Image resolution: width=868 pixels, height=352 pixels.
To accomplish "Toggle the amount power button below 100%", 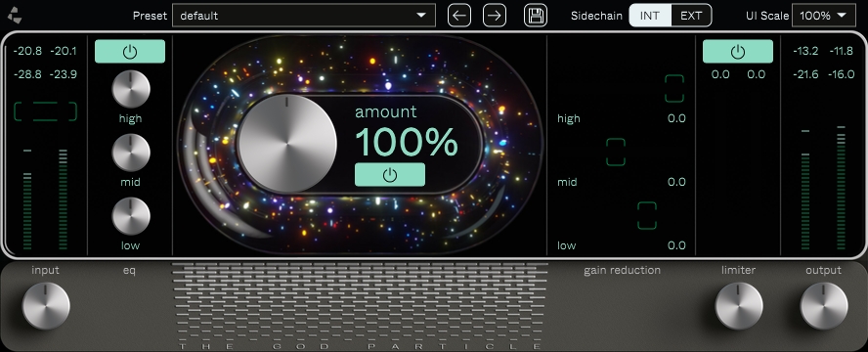I will tap(390, 174).
